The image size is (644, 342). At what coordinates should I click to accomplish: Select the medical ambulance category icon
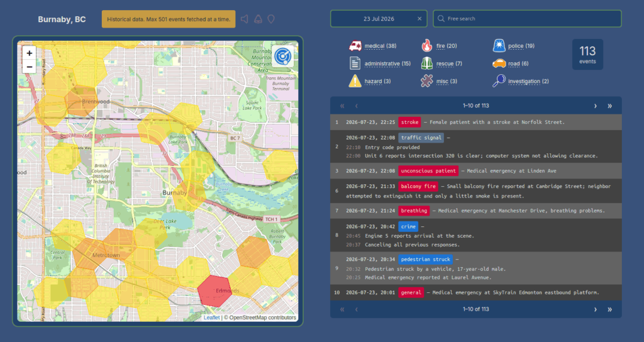click(x=355, y=46)
